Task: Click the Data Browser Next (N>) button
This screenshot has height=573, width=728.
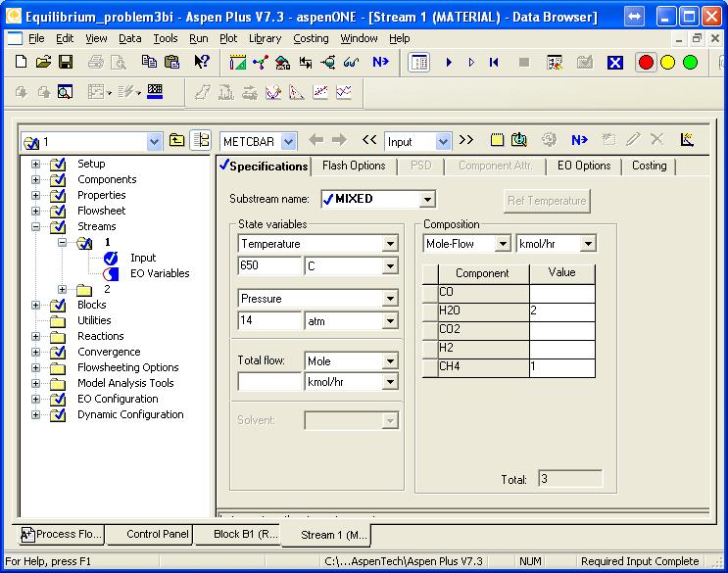Action: [579, 140]
